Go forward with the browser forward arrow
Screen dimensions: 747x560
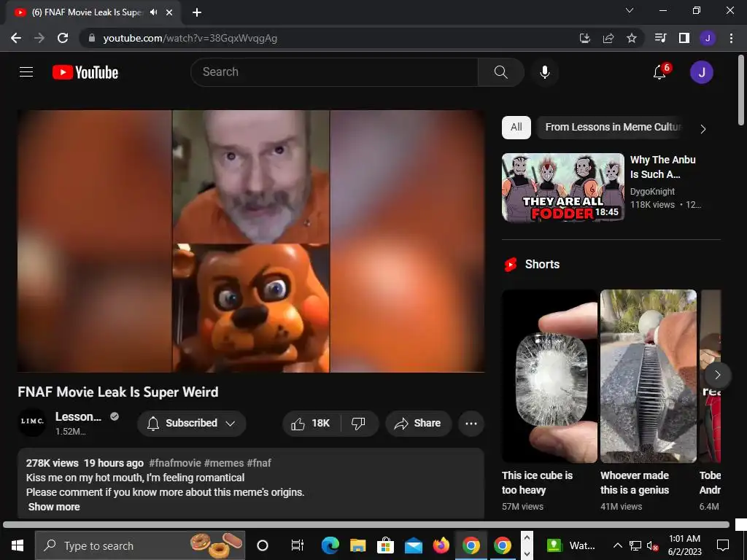click(x=39, y=38)
